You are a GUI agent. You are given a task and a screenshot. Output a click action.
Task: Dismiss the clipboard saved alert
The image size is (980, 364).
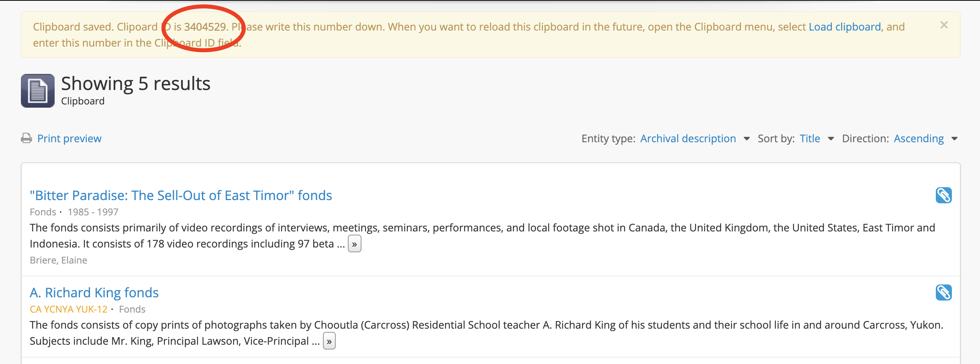point(944,25)
